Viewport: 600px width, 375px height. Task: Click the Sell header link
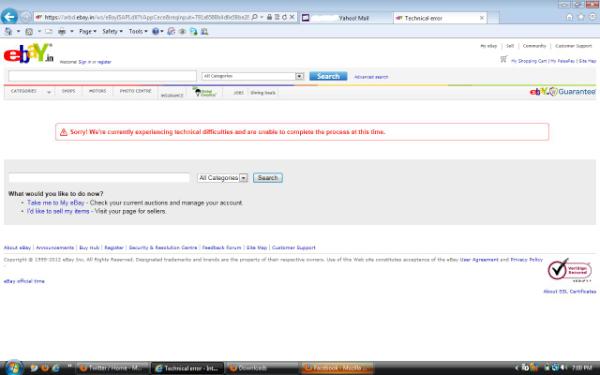tap(510, 46)
